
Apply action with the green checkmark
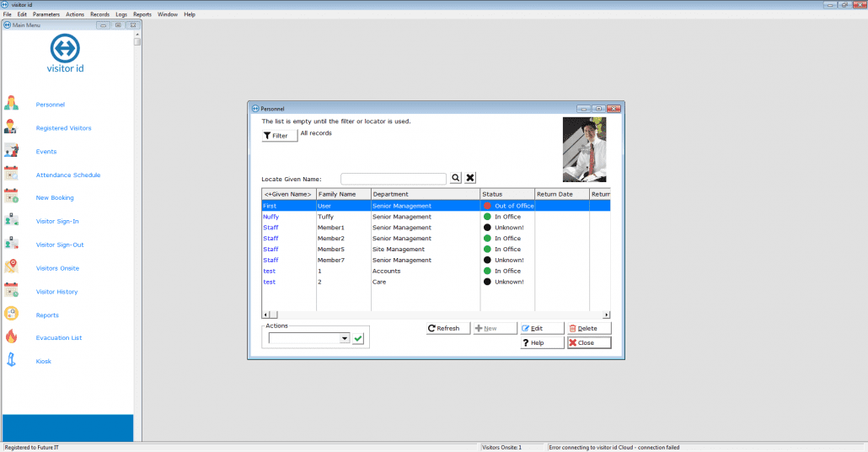tap(358, 338)
